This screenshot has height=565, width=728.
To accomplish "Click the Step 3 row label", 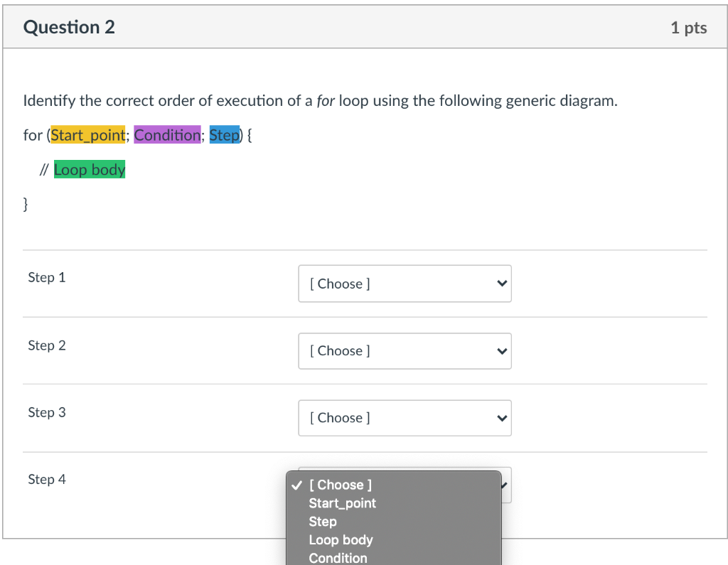I will click(x=47, y=412).
